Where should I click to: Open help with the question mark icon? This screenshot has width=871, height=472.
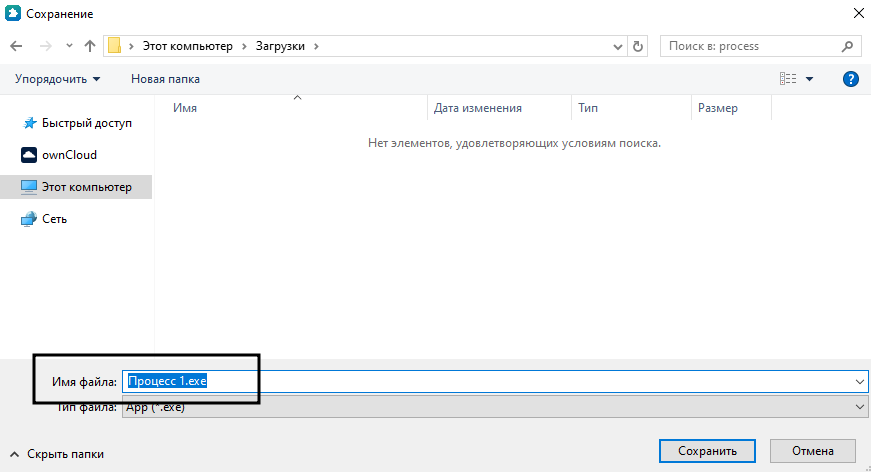pyautogui.click(x=850, y=79)
